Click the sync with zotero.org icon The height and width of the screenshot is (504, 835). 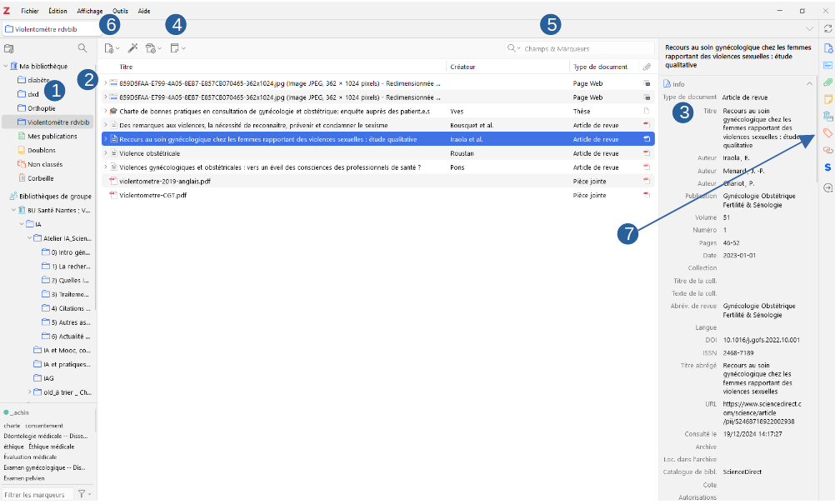click(827, 29)
